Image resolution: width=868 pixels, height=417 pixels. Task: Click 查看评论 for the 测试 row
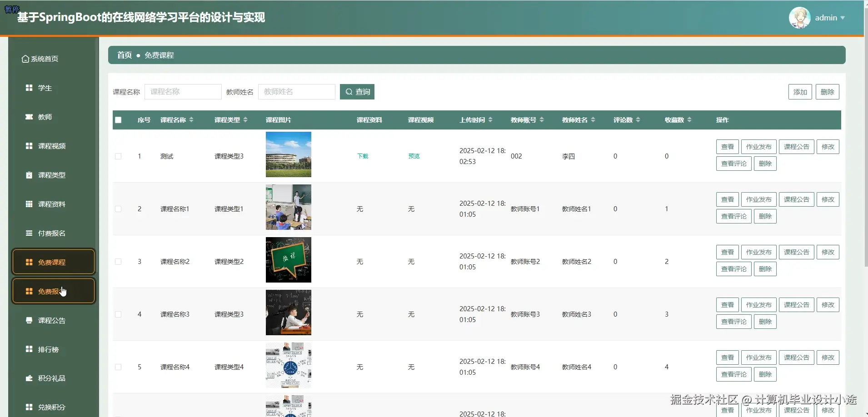[734, 164]
